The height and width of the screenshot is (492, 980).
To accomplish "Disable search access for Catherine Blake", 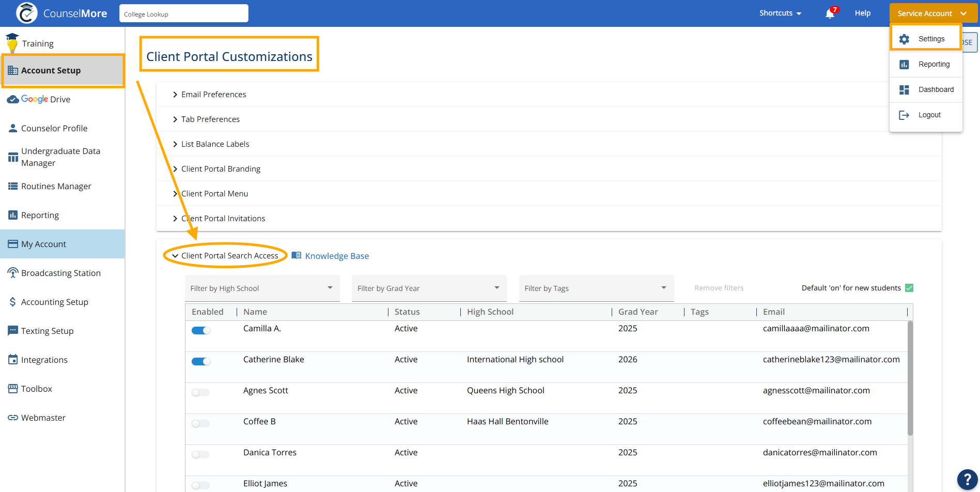I will pyautogui.click(x=201, y=362).
